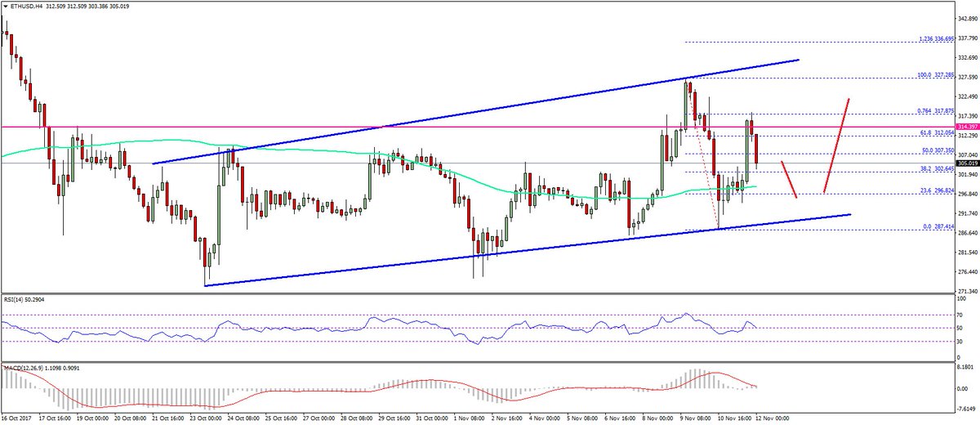The width and height of the screenshot is (980, 425).
Task: Click the 38.2 302.645 Fibonacci label
Action: pos(939,168)
